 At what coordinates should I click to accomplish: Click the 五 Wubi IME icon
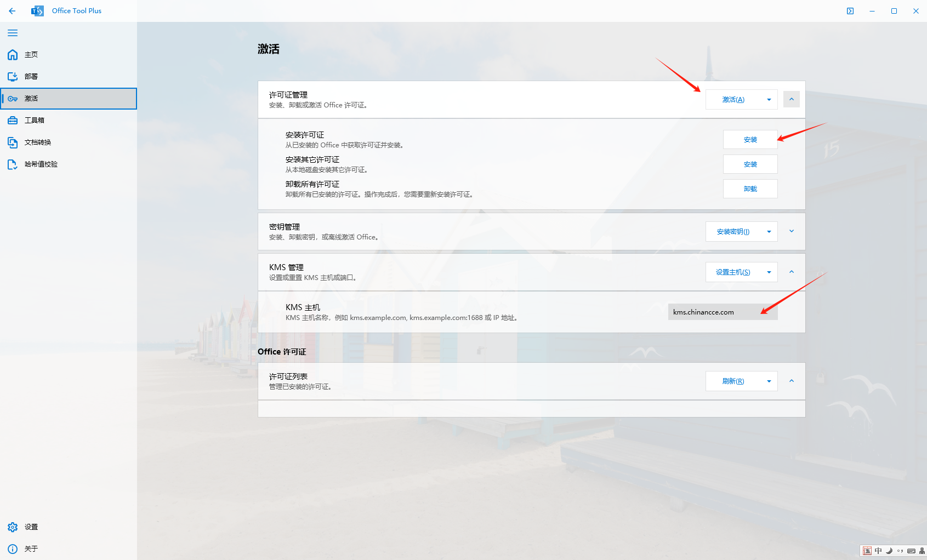pyautogui.click(x=867, y=551)
